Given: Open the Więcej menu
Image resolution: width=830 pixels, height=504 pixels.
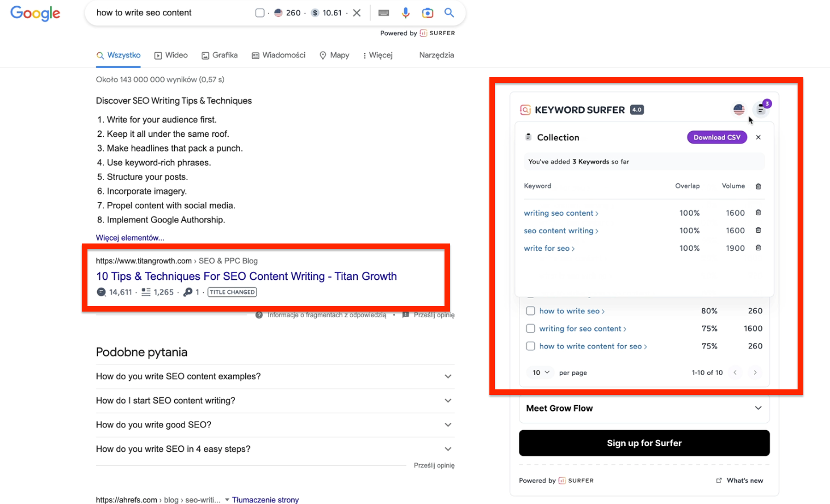Looking at the screenshot, I should pyautogui.click(x=378, y=55).
